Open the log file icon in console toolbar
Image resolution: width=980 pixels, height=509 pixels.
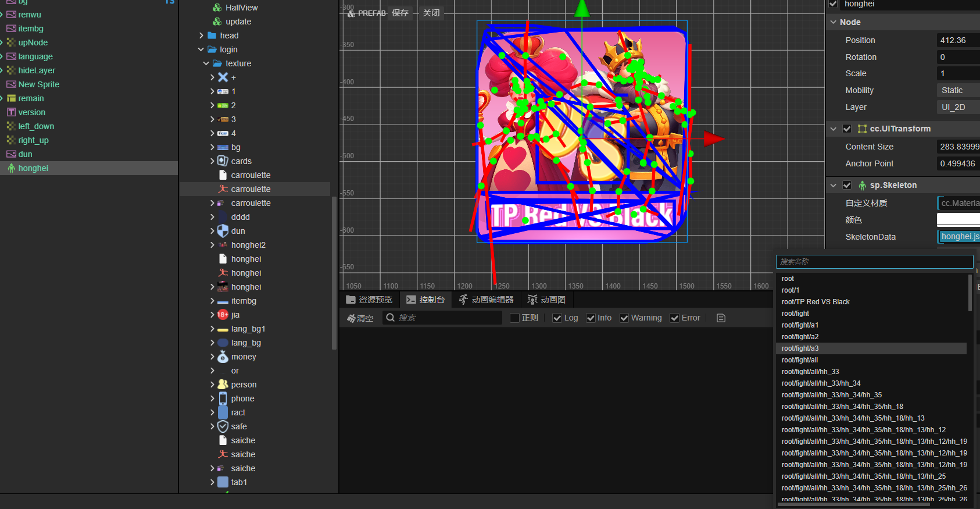(721, 318)
